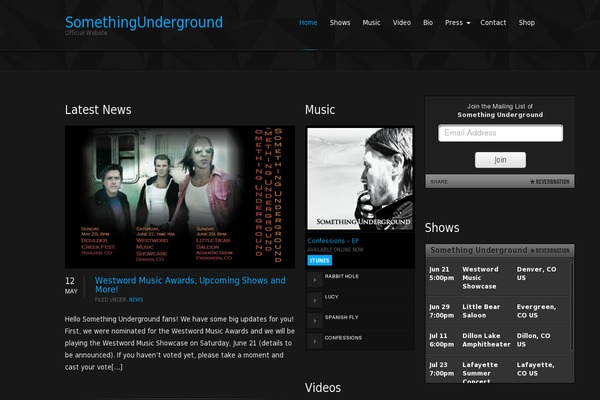Open the Shop page
Image resolution: width=600 pixels, height=400 pixels.
coord(527,23)
